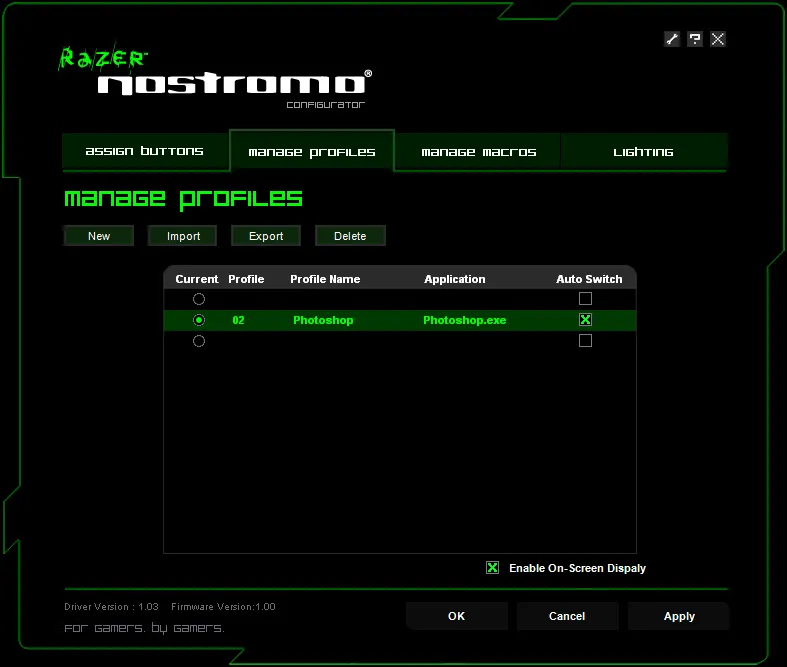The width and height of the screenshot is (787, 667).
Task: Select the first empty row's Current radio button
Action: [x=199, y=299]
